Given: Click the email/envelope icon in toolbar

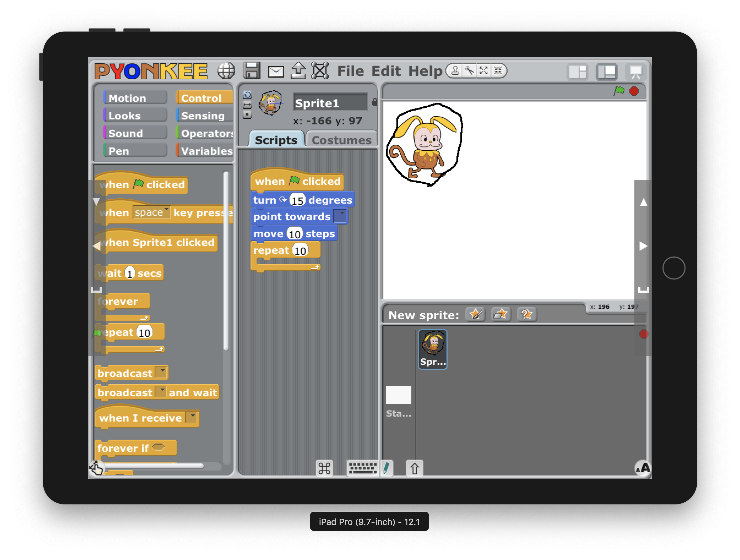Looking at the screenshot, I should pos(273,71).
